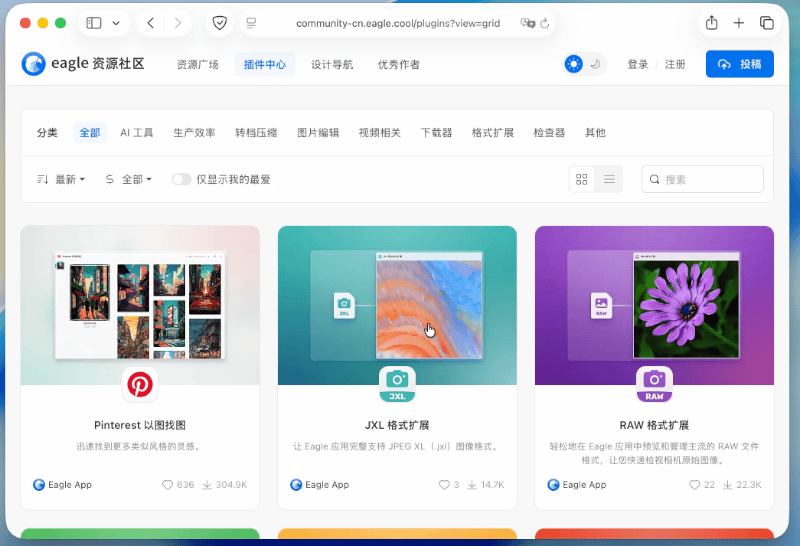
Task: Open RAW 格式扩展 title
Action: click(x=655, y=425)
